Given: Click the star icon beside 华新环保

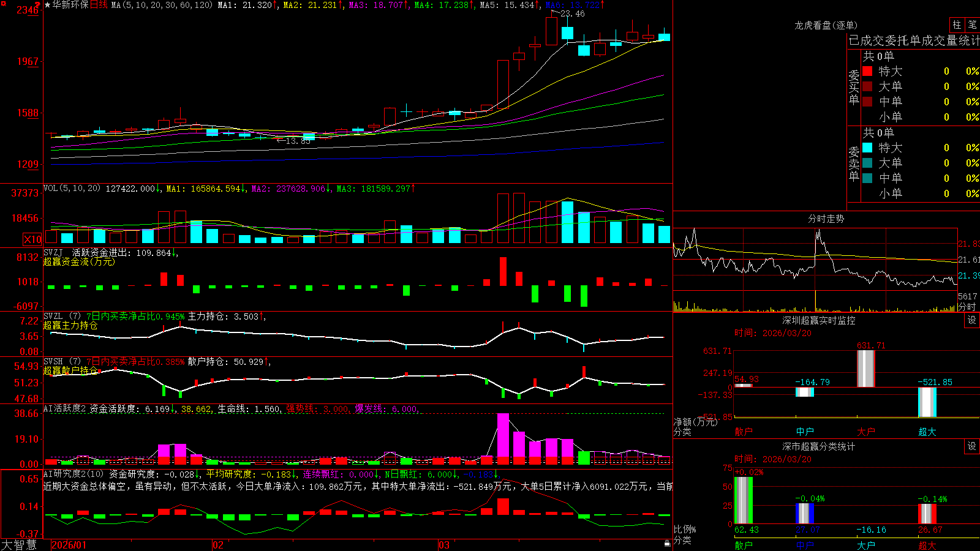Looking at the screenshot, I should (48, 5).
